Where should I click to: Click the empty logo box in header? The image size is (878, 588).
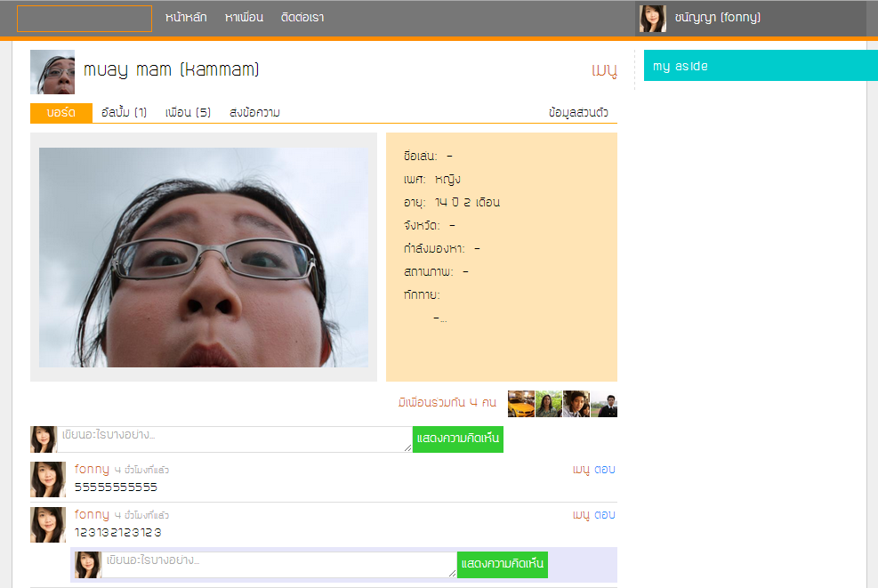click(84, 19)
